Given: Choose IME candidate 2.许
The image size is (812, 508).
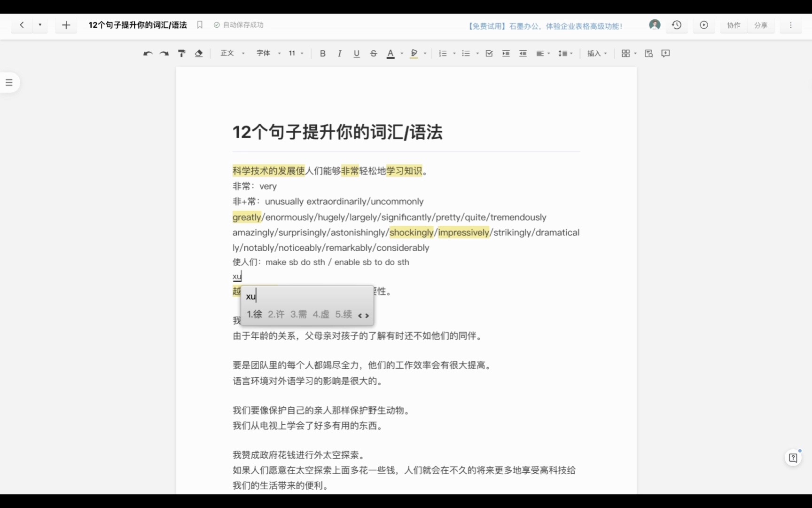Looking at the screenshot, I should (276, 314).
